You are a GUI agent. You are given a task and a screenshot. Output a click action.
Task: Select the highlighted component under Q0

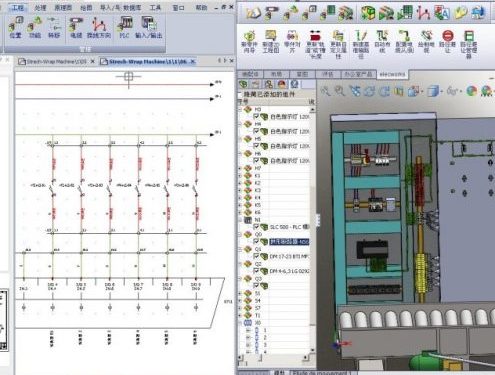(x=289, y=242)
